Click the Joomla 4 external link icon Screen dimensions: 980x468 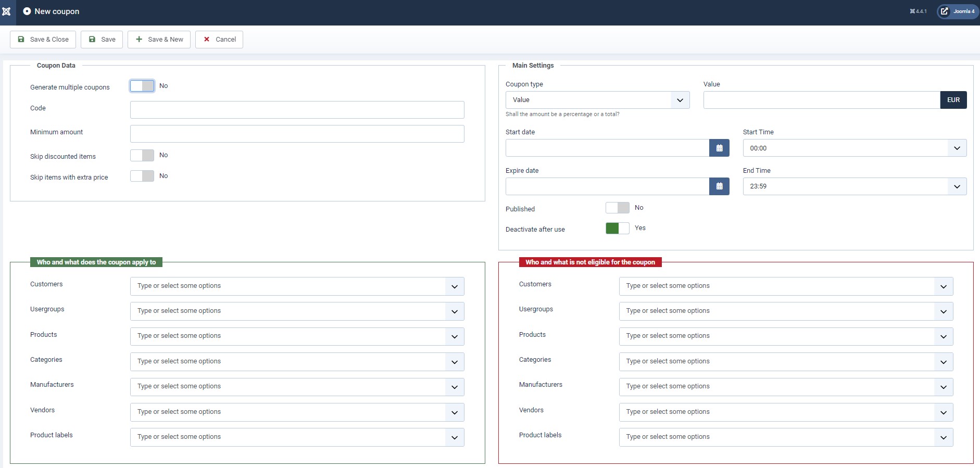(945, 11)
